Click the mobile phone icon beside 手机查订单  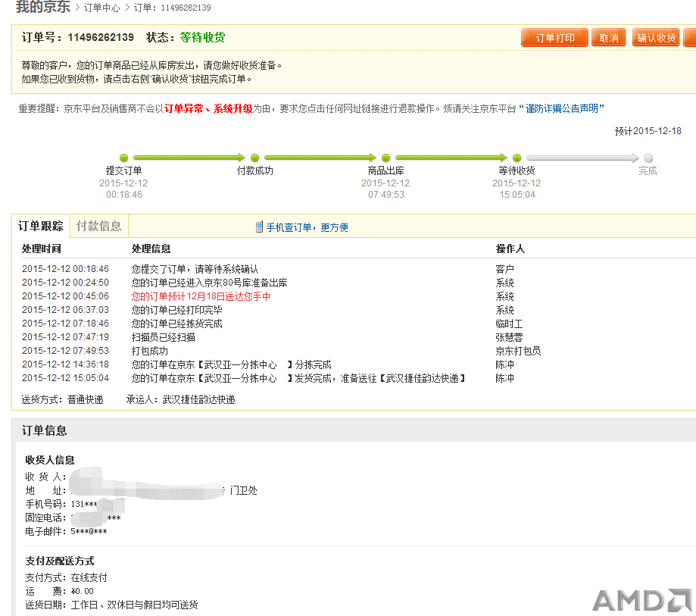259,227
